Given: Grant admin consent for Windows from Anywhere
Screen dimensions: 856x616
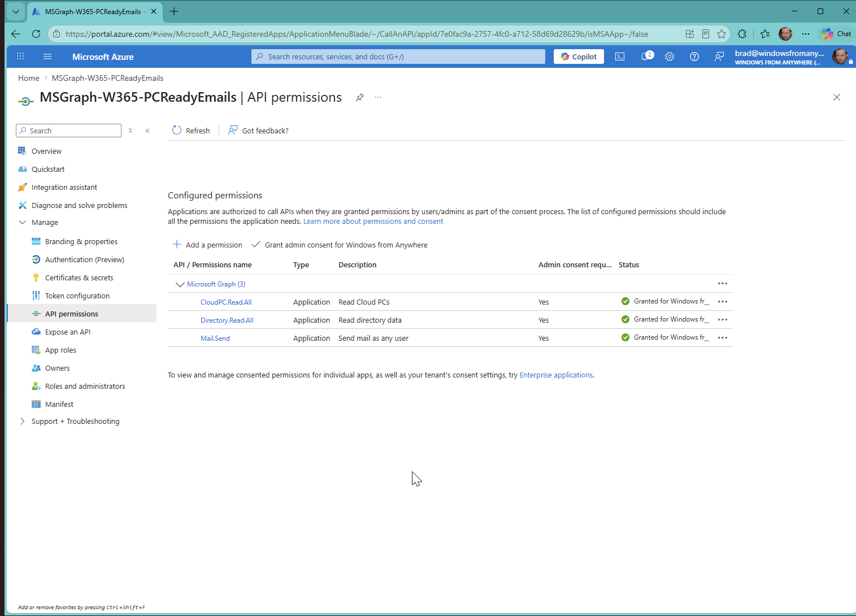Looking at the screenshot, I should coord(340,245).
